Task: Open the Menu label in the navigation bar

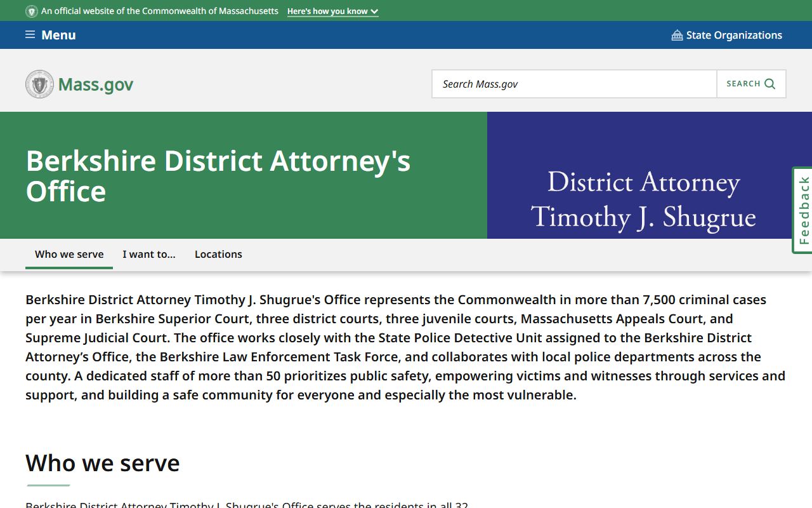Action: [58, 35]
